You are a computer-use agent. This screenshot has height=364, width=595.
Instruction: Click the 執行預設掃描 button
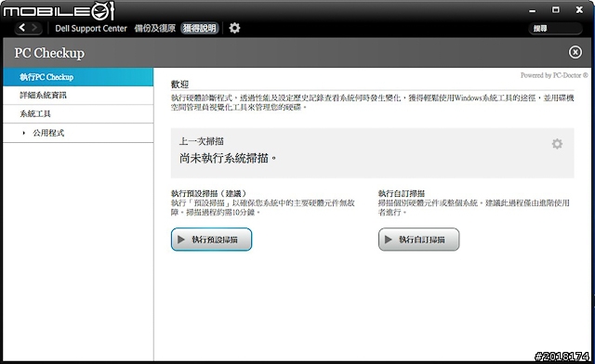pos(211,240)
